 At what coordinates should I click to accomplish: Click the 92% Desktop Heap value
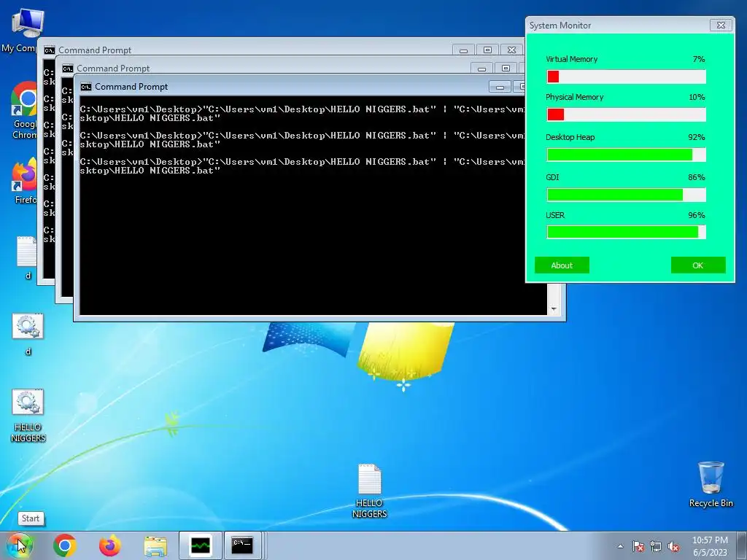tap(696, 137)
